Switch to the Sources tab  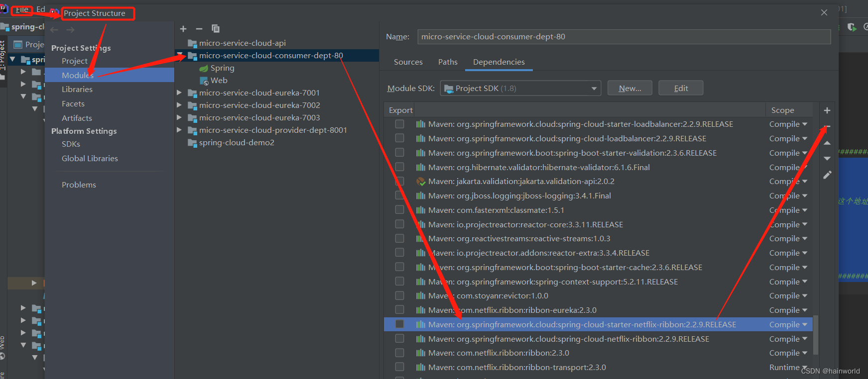pyautogui.click(x=408, y=62)
